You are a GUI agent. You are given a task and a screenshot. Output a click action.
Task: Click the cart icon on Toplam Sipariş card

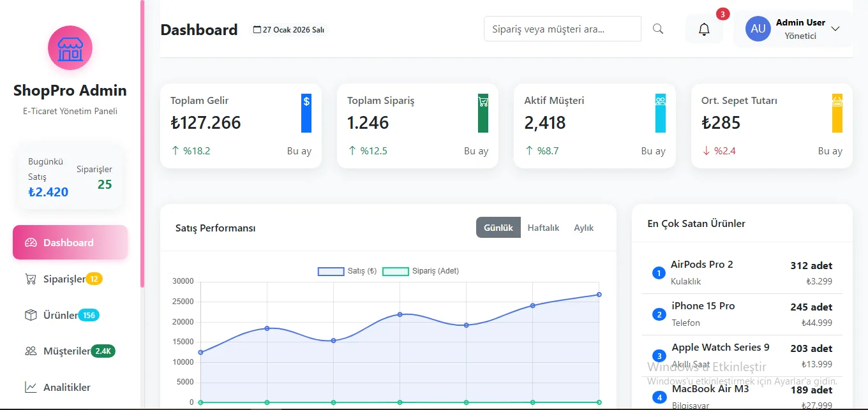483,101
